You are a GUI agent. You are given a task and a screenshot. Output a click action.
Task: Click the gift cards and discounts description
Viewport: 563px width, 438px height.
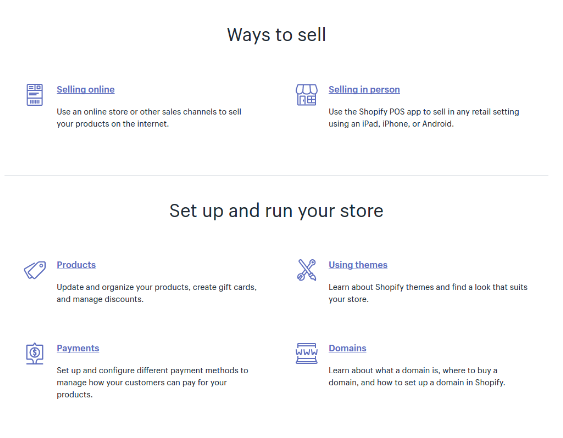pos(157,293)
